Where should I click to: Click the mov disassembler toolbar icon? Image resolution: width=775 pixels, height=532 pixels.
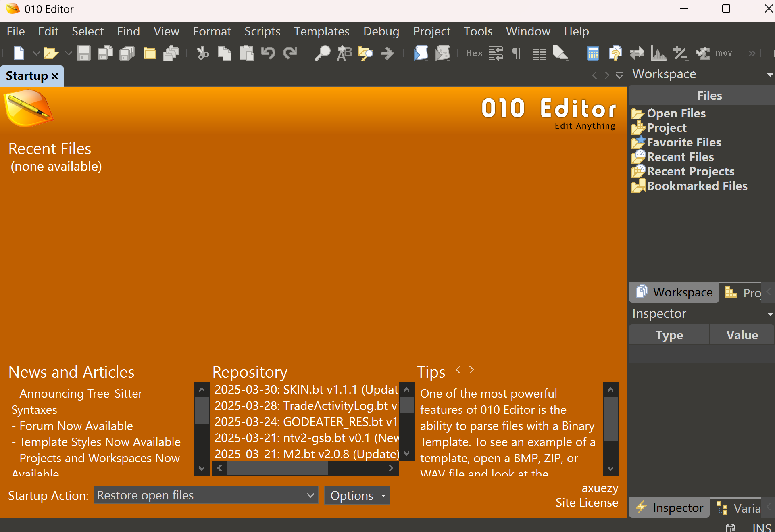[x=724, y=53]
